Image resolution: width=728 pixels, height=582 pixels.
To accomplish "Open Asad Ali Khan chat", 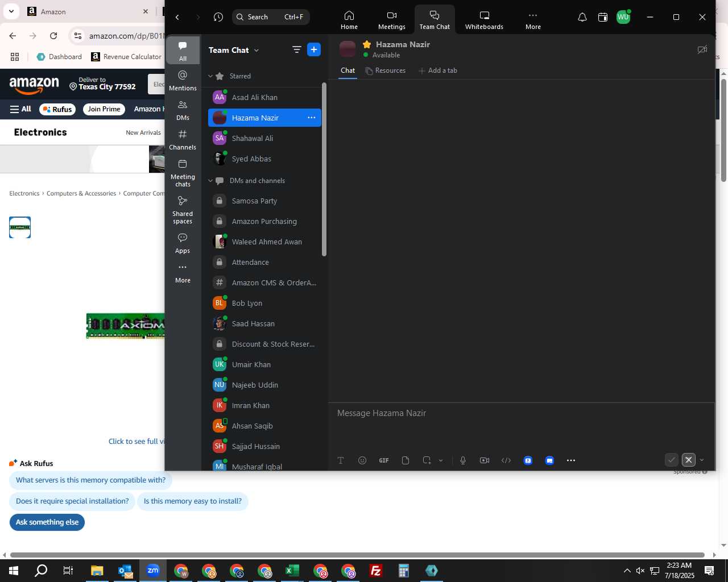I will tap(264, 97).
